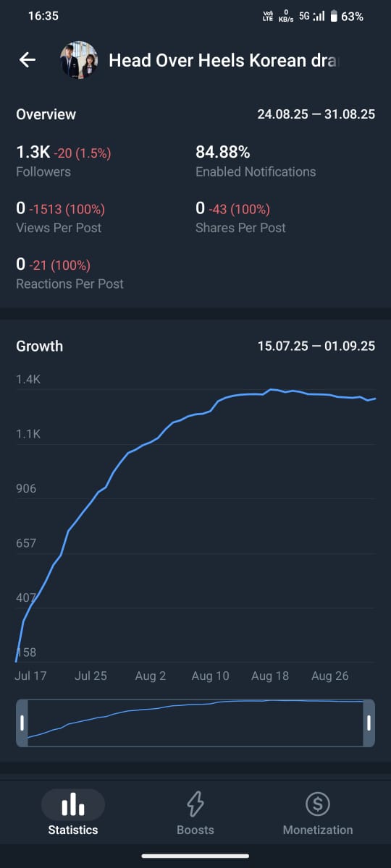
Task: Open the channel avatar photo
Action: [x=78, y=60]
